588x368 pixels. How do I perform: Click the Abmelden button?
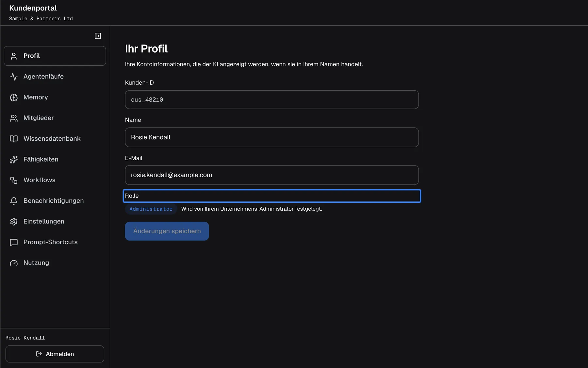pos(55,354)
